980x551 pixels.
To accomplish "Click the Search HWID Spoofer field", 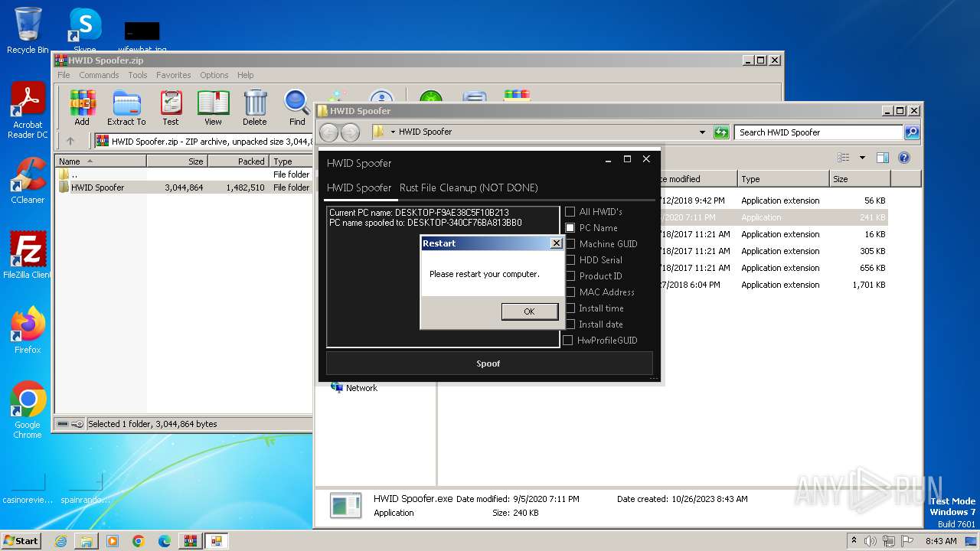I will click(818, 132).
